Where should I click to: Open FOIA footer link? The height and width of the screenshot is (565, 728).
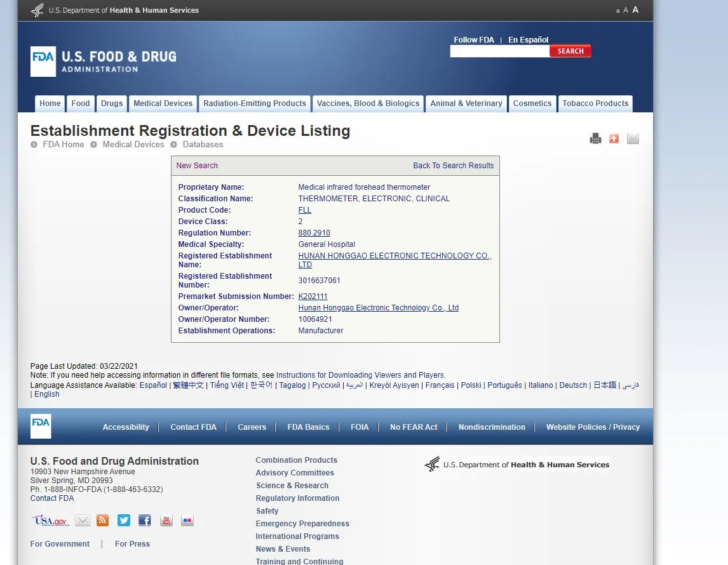pyautogui.click(x=360, y=427)
